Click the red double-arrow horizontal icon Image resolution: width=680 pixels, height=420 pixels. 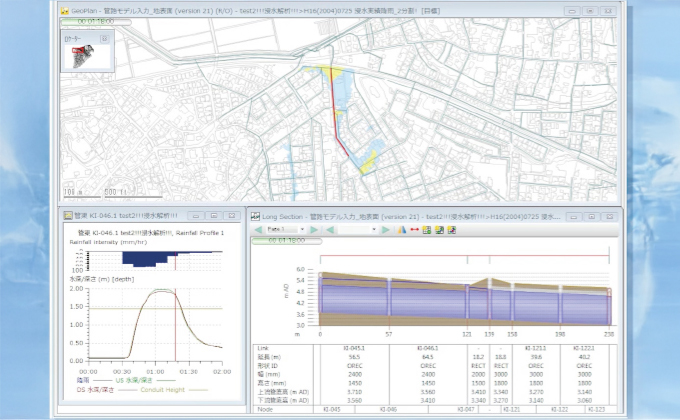[414, 229]
